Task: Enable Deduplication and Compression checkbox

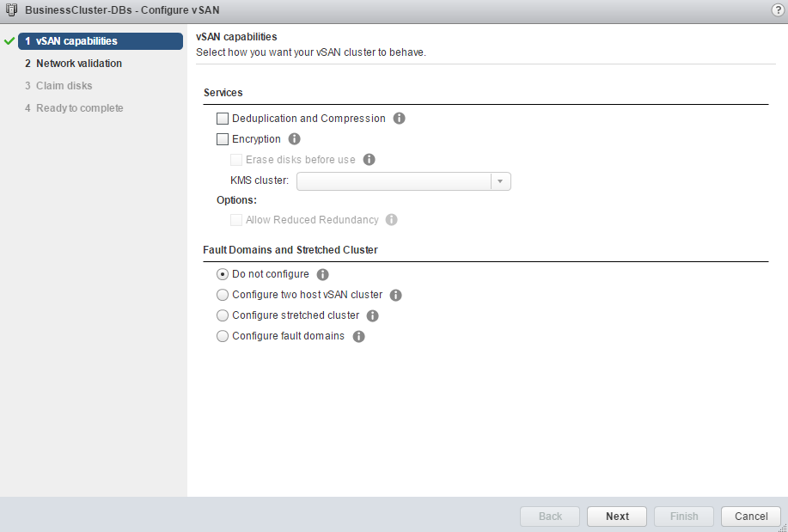Action: point(223,119)
